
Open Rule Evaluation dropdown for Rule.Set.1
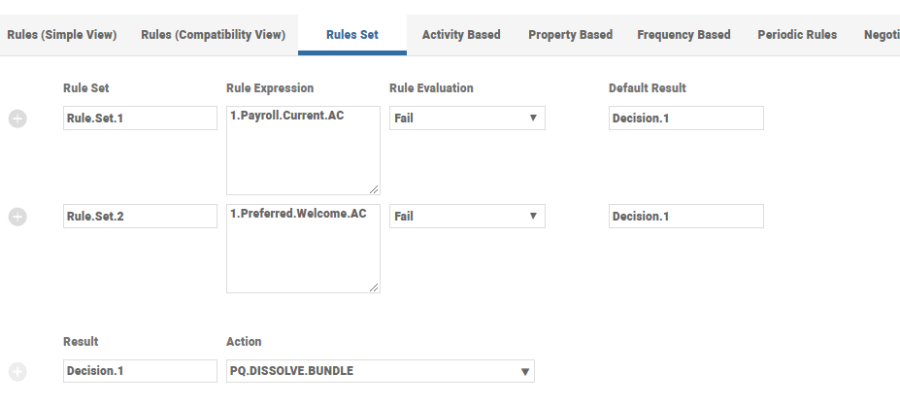(x=466, y=118)
